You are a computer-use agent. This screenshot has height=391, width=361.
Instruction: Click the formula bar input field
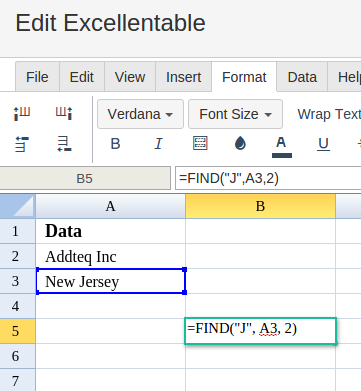tap(268, 178)
